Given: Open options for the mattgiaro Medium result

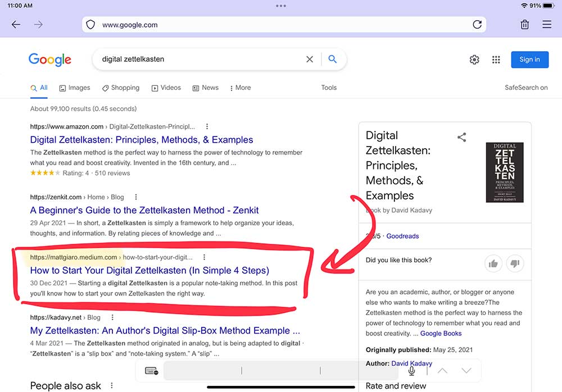Looking at the screenshot, I should tap(204, 257).
